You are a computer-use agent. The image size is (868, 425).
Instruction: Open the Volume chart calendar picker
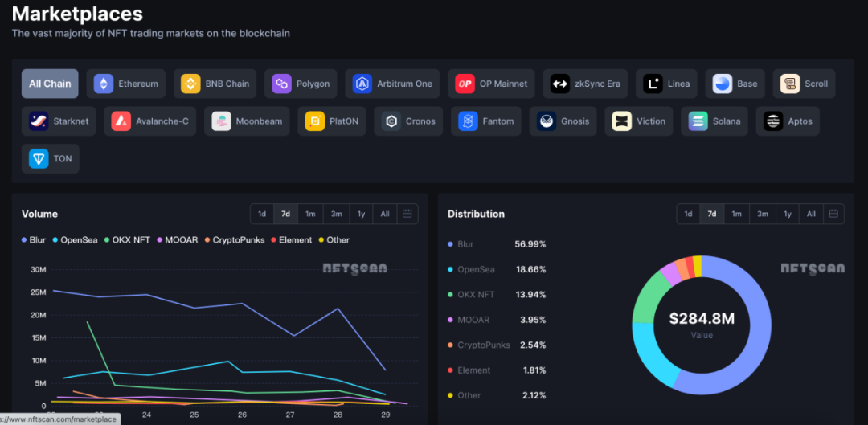(x=407, y=214)
